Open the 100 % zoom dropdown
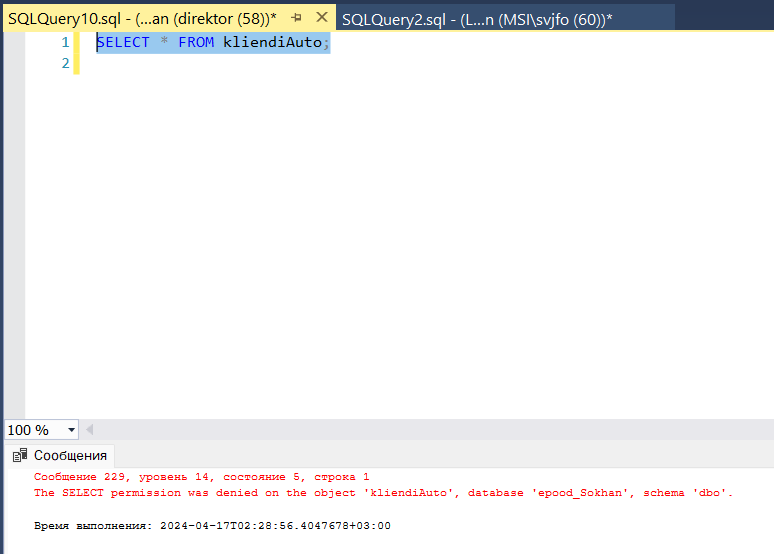Image resolution: width=774 pixels, height=554 pixels. 71,430
